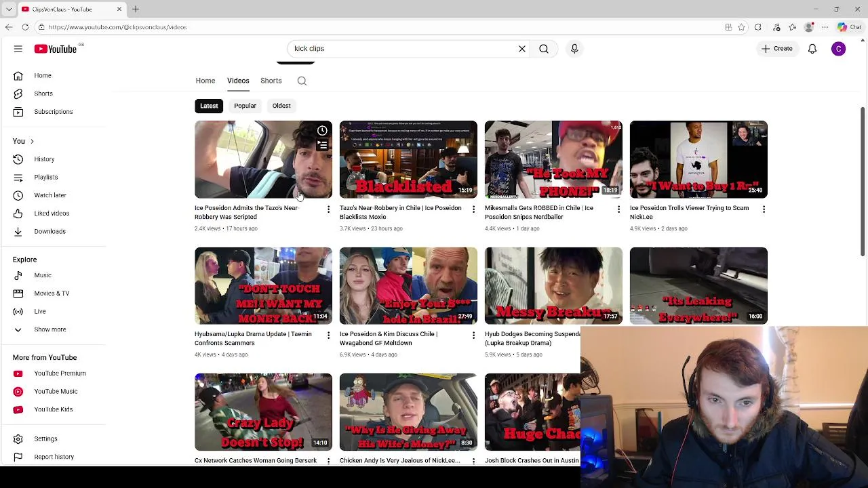Click the browser address bar URL

117,27
